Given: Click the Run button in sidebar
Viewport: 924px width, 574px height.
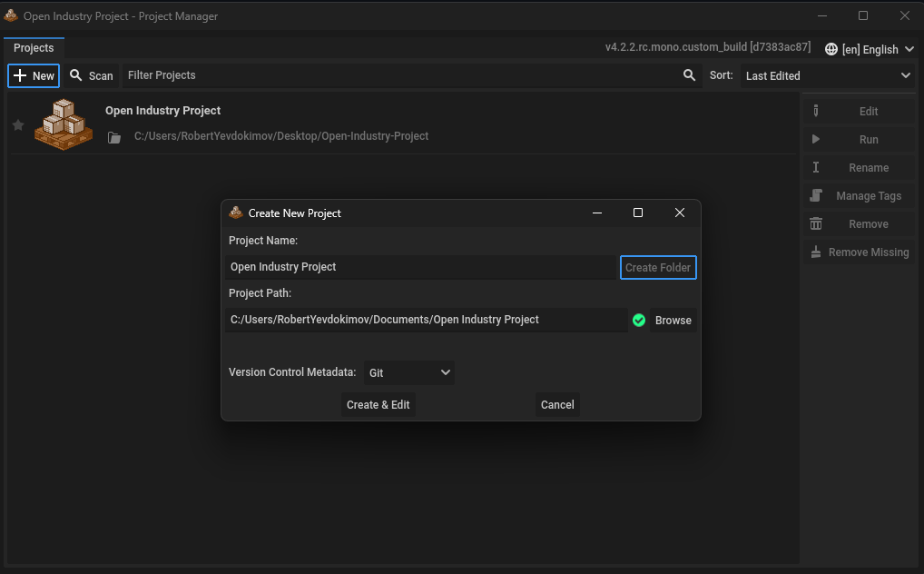Looking at the screenshot, I should (860, 139).
